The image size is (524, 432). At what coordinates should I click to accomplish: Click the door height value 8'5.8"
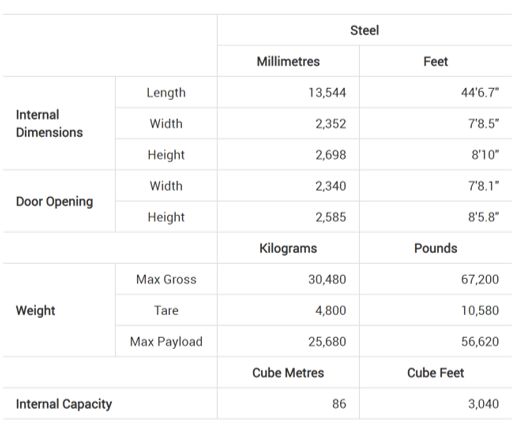[x=483, y=217]
